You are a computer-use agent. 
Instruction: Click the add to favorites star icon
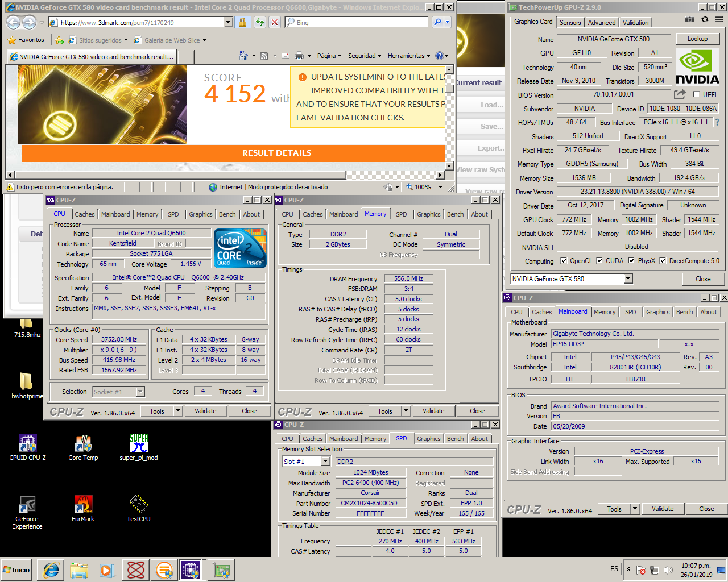(x=59, y=40)
